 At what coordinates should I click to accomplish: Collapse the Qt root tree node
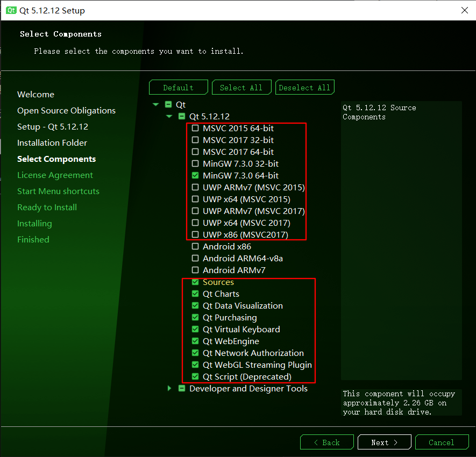coord(156,105)
